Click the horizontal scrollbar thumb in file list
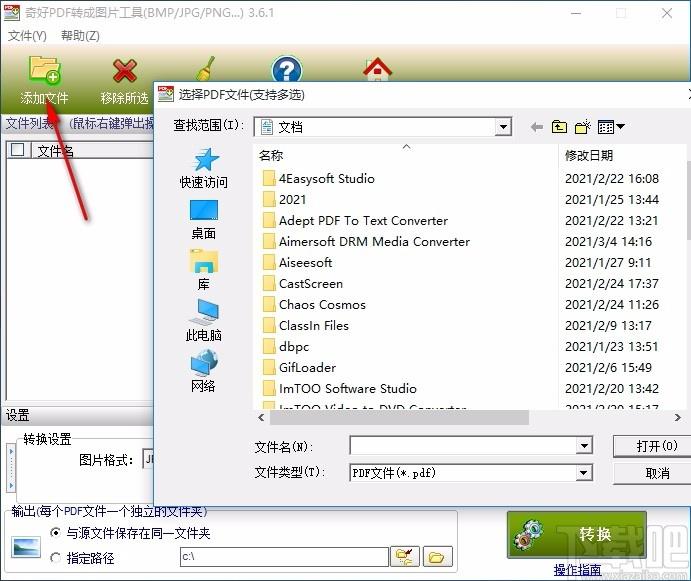This screenshot has width=691, height=581. 399,417
